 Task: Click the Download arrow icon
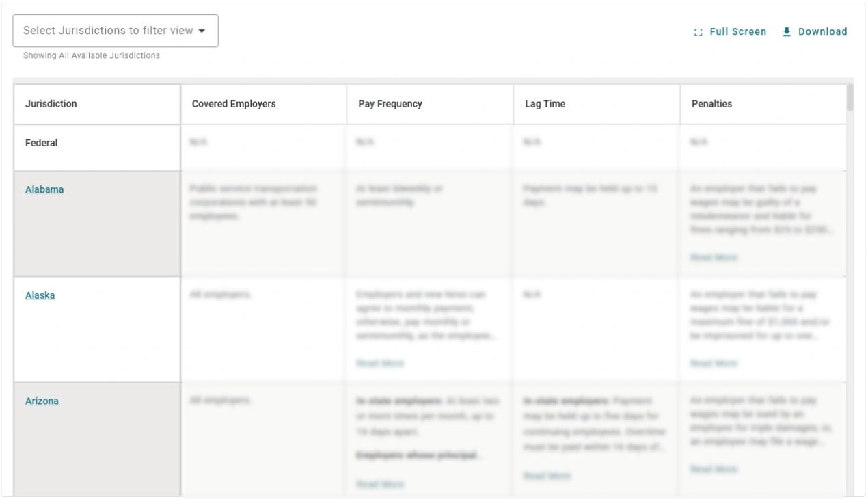click(x=787, y=31)
